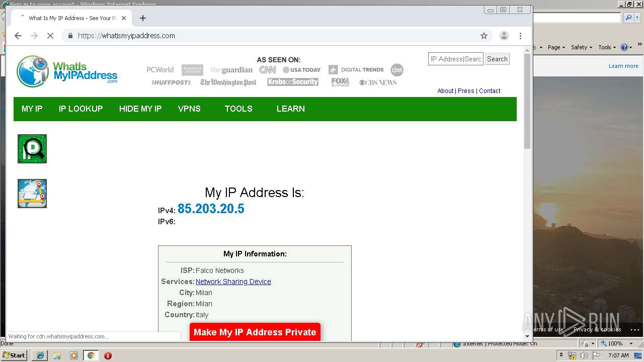The height and width of the screenshot is (362, 644).
Task: Click the KrebsOnSecurity logo
Action: pyautogui.click(x=293, y=82)
